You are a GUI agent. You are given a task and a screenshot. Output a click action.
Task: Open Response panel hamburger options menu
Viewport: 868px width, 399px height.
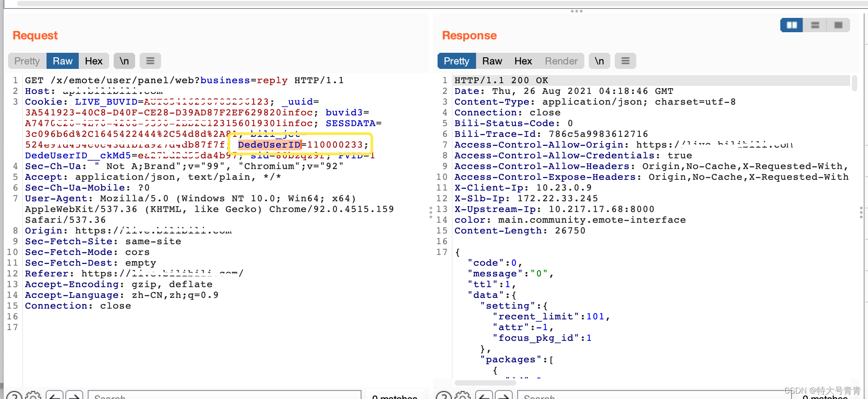625,61
